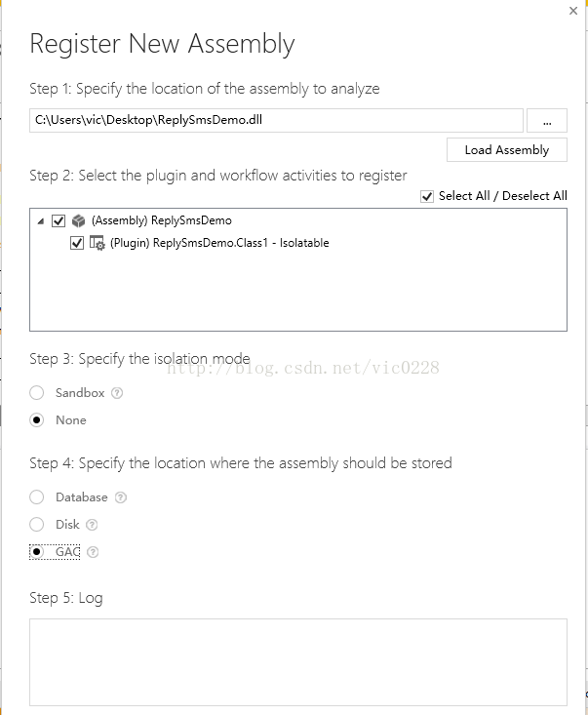Select the GAC storage location option

click(x=37, y=552)
